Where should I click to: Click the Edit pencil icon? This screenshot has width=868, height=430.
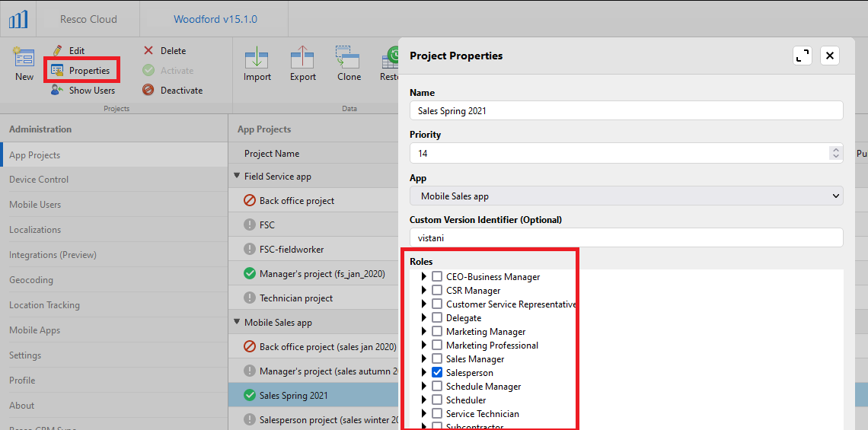[x=57, y=51]
